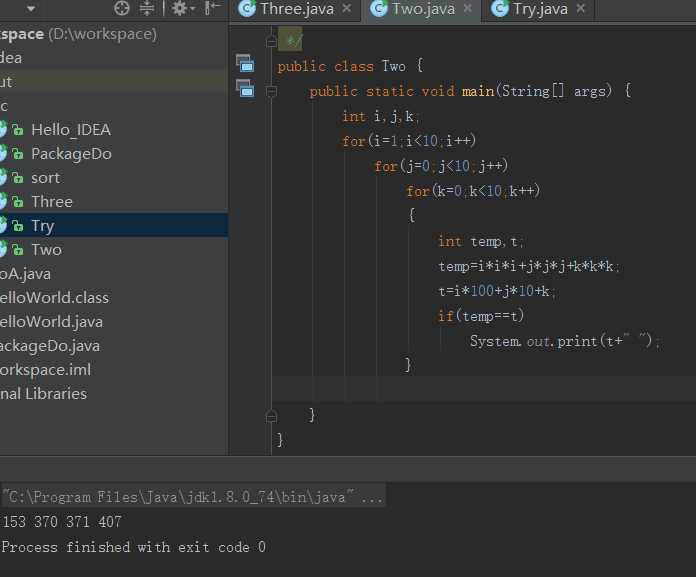
Task: Click the temp=i*i*i+j*j*j+k*k*k line
Action: click(x=529, y=266)
